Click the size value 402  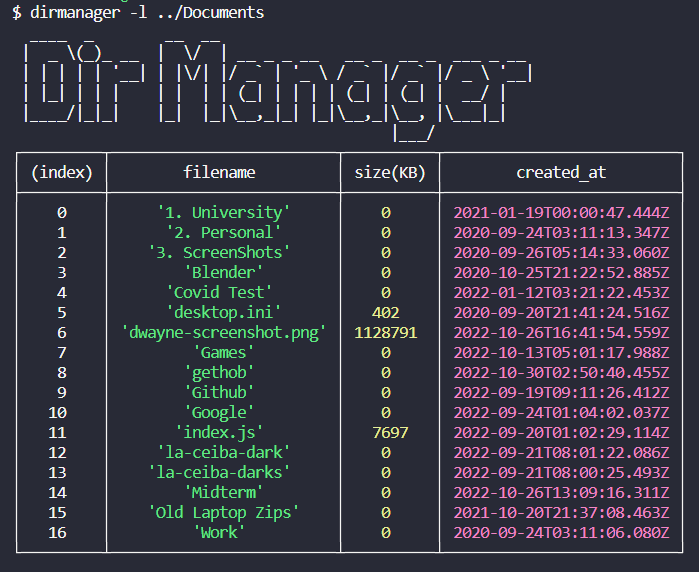[x=386, y=313]
